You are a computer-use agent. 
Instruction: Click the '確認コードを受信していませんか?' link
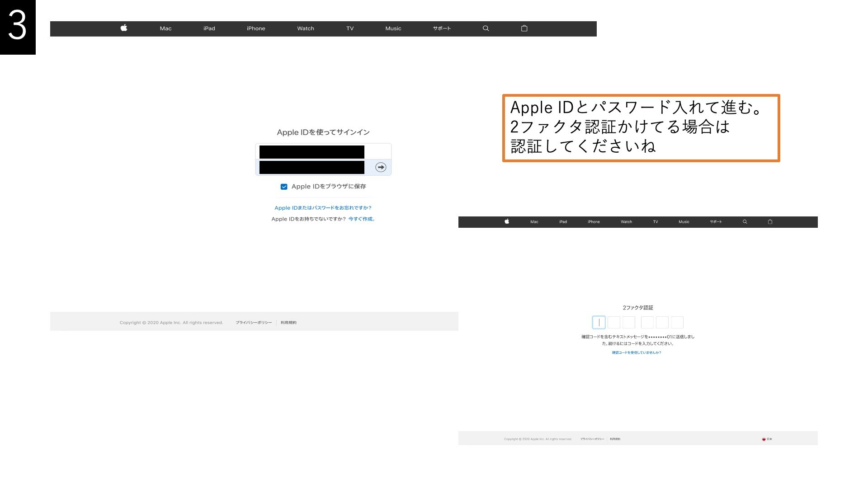(637, 353)
